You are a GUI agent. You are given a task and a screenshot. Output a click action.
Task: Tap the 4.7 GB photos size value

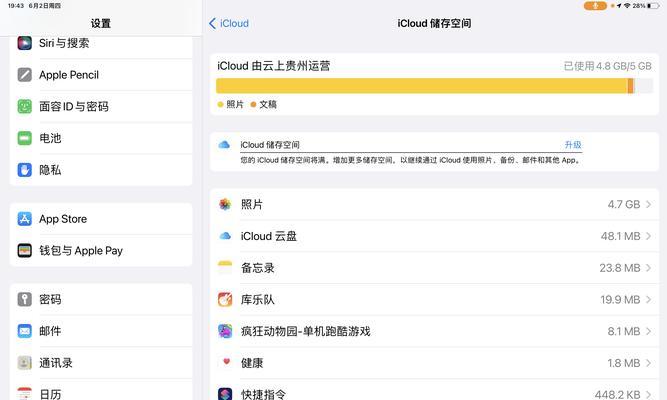[x=624, y=204]
